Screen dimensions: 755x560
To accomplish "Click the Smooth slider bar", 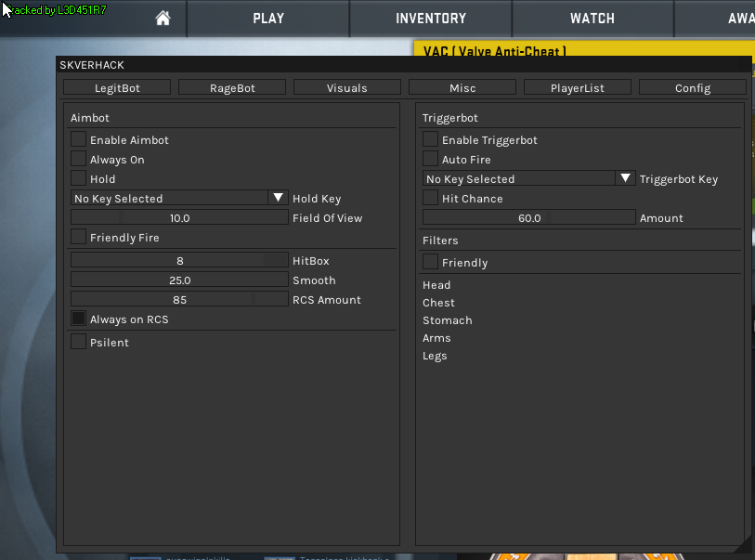I will point(179,280).
